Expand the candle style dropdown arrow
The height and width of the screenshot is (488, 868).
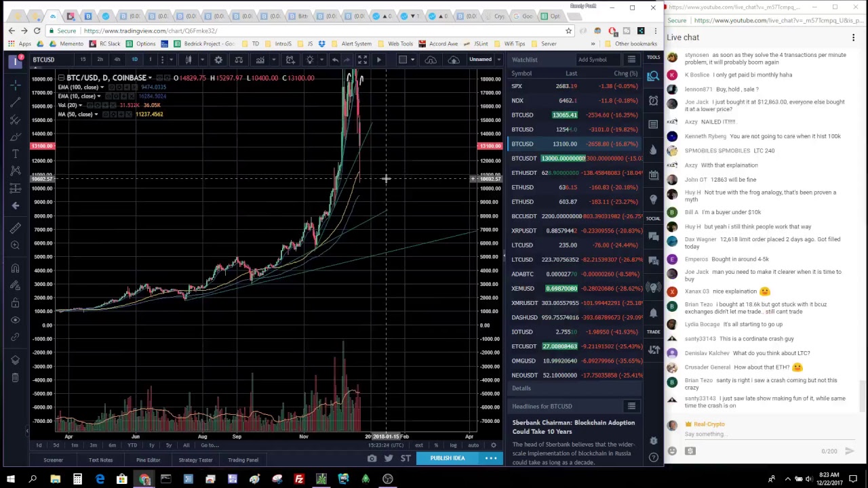point(202,60)
